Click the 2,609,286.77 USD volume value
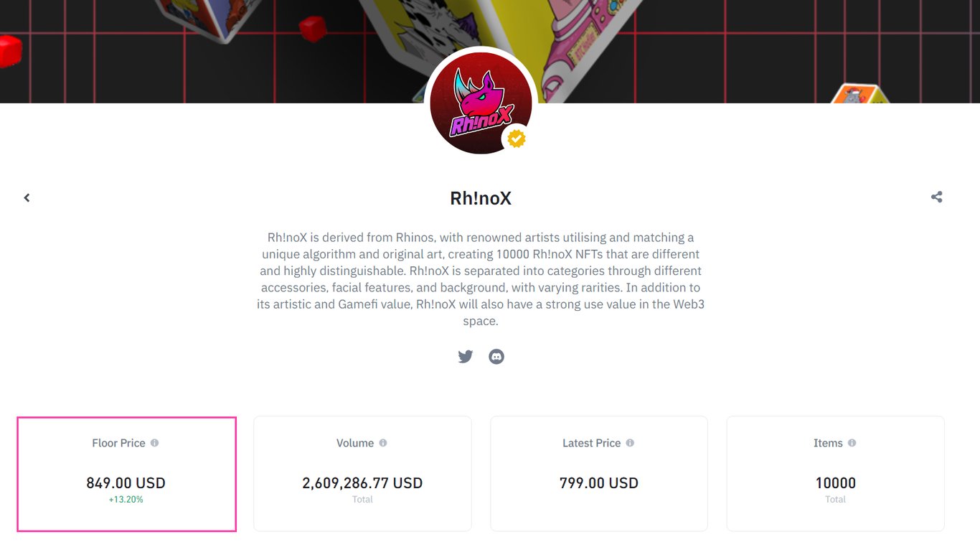 coord(362,483)
